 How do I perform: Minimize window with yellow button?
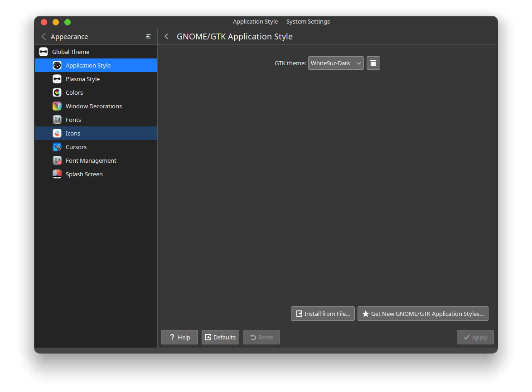[x=56, y=22]
